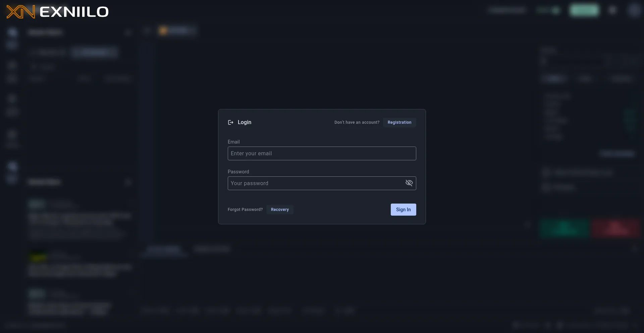644x333 pixels.
Task: Click the EXNIILO wordmark text
Action: (74, 12)
